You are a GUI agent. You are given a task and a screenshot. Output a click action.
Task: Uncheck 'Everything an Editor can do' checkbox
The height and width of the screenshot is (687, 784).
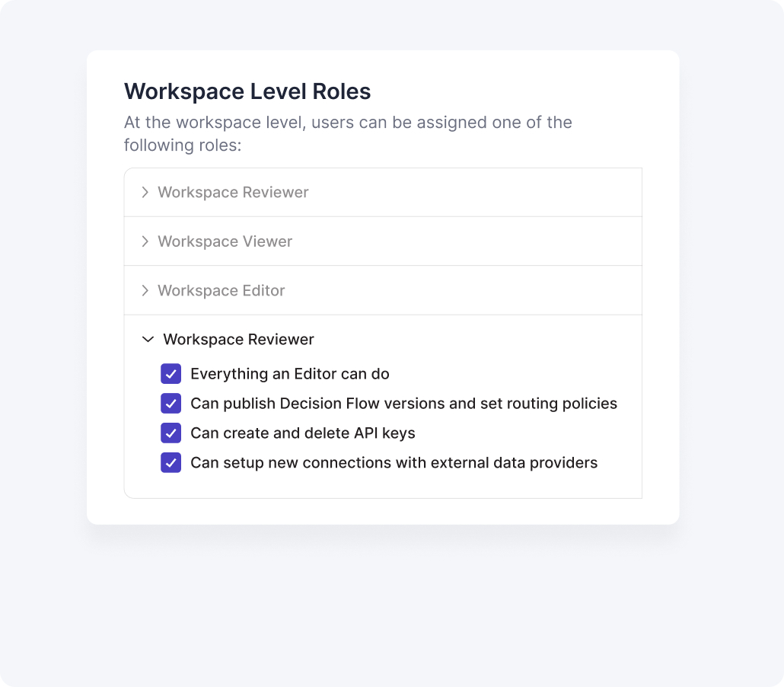pyautogui.click(x=171, y=374)
